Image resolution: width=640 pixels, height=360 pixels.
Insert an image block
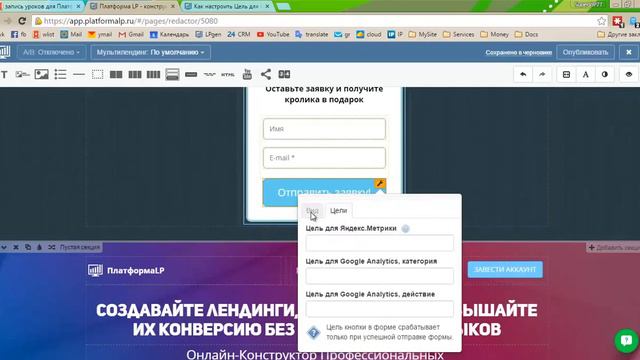coord(41,74)
